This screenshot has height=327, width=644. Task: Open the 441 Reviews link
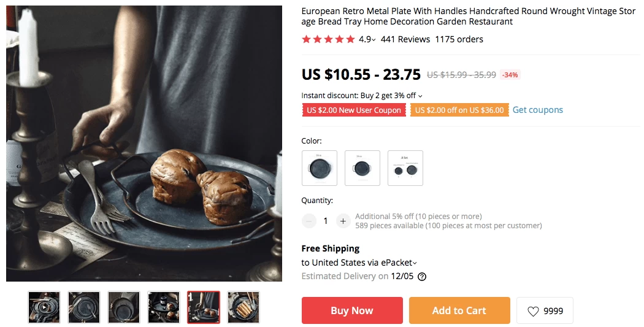[x=405, y=39]
